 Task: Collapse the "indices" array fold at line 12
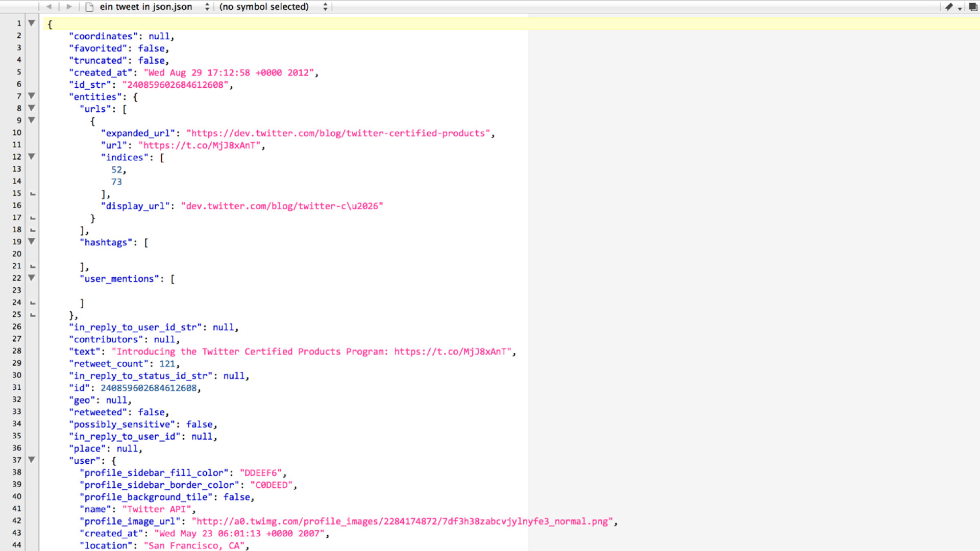point(32,157)
